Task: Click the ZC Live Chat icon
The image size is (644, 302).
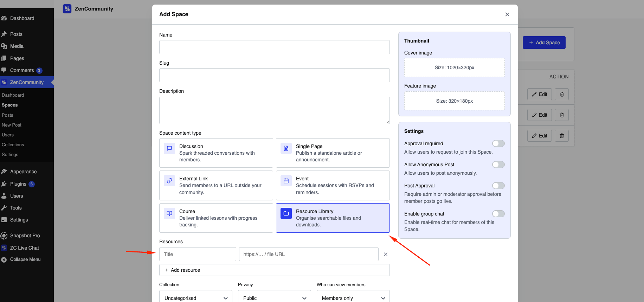Action: click(4, 248)
